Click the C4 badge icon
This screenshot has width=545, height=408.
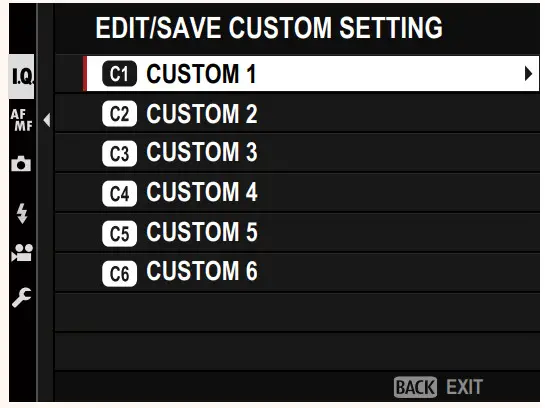click(x=119, y=193)
